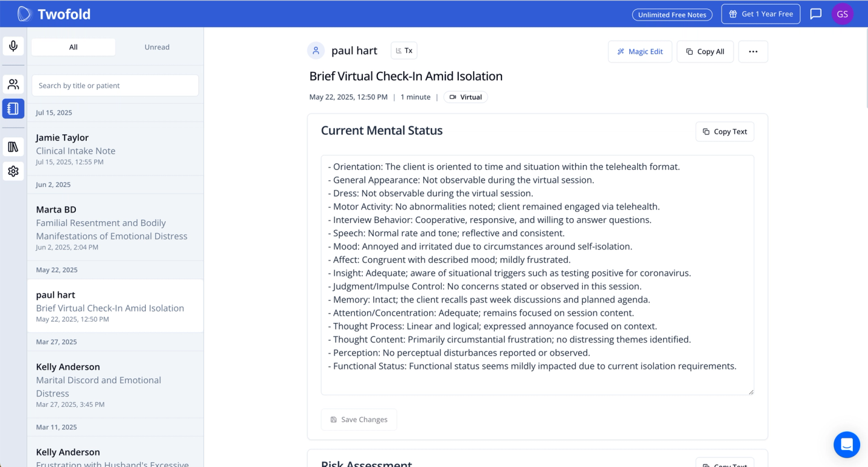This screenshot has width=868, height=467.
Task: Open Marta BD Familial Resentment note
Action: click(x=115, y=227)
